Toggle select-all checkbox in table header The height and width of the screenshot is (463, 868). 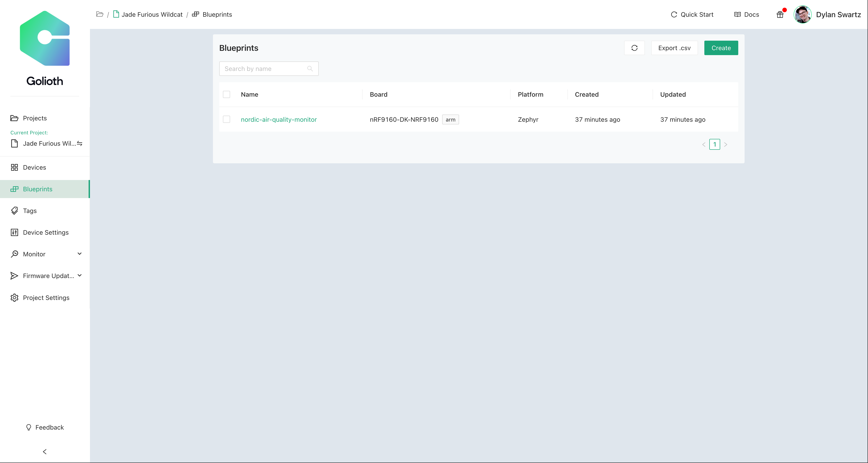click(226, 94)
